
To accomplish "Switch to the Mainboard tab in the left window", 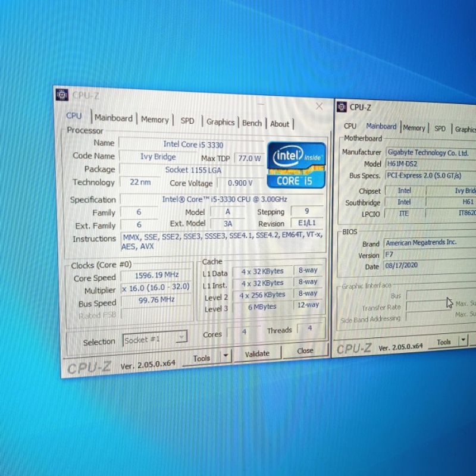I will (x=114, y=118).
